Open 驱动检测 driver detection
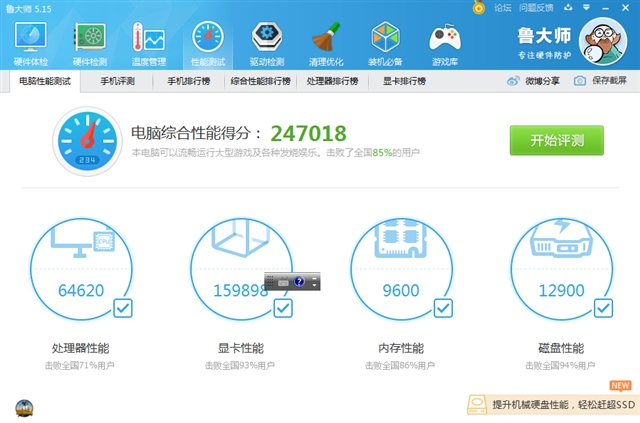 [267, 44]
